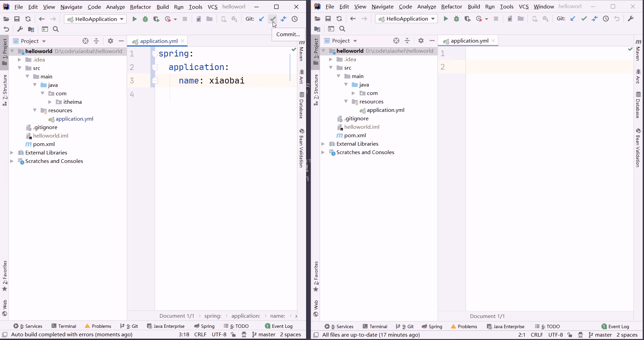Image resolution: width=644 pixels, height=340 pixels.
Task: Select pom.xml in the xiaohei project tree
Action: click(x=355, y=136)
